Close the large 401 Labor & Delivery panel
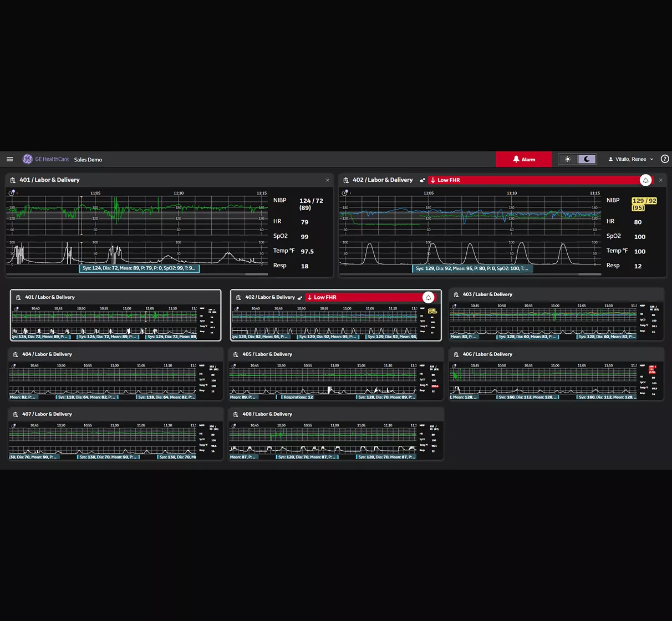This screenshot has height=621, width=672. 328,180
